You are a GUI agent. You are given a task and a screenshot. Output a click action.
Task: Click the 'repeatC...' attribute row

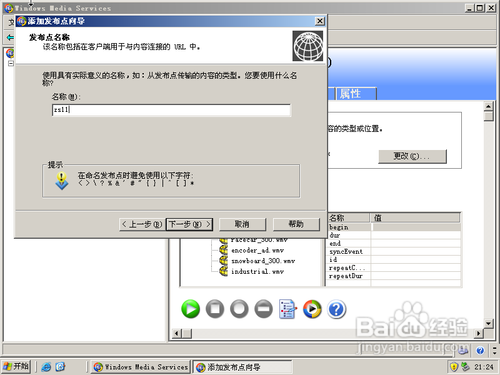pyautogui.click(x=394, y=268)
